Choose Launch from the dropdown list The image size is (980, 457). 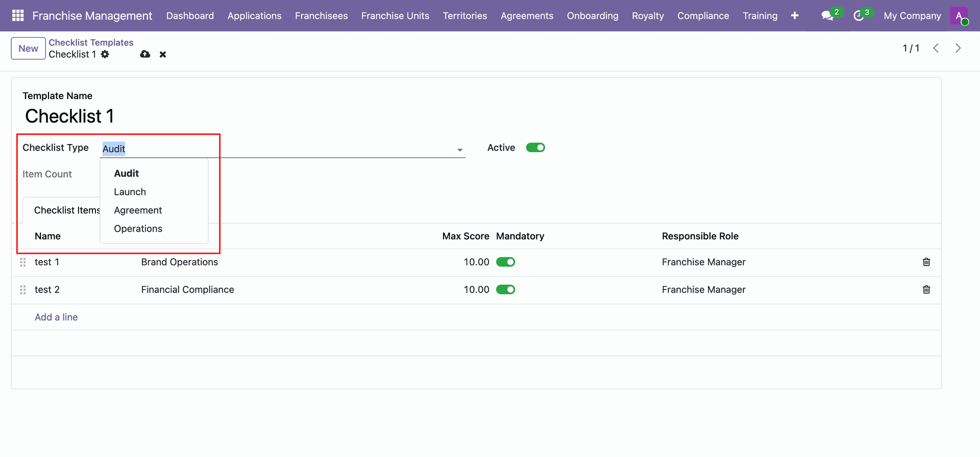(x=130, y=192)
